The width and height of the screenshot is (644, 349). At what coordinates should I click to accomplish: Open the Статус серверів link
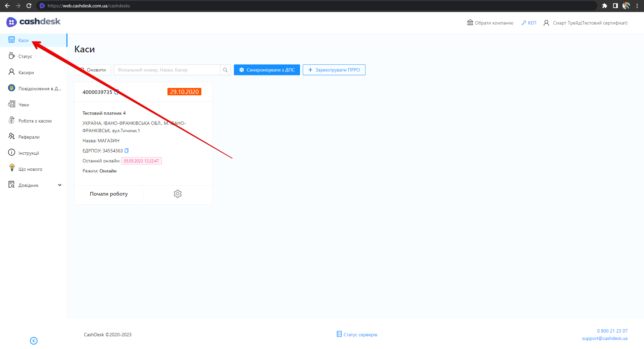point(357,335)
